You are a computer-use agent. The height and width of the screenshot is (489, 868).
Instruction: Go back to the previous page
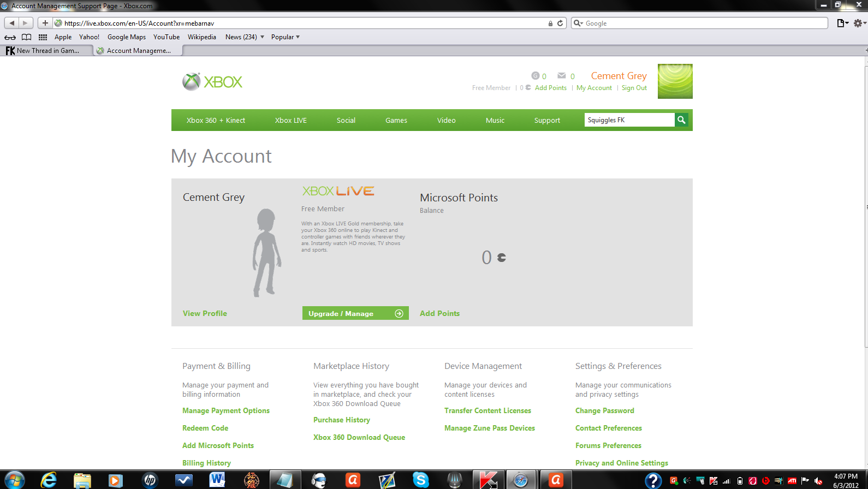pos(12,23)
